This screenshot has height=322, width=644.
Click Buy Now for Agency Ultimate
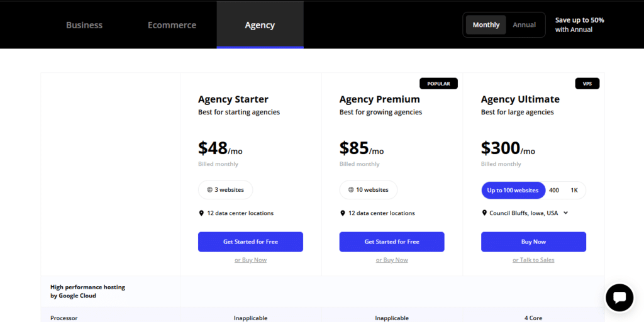click(x=533, y=242)
